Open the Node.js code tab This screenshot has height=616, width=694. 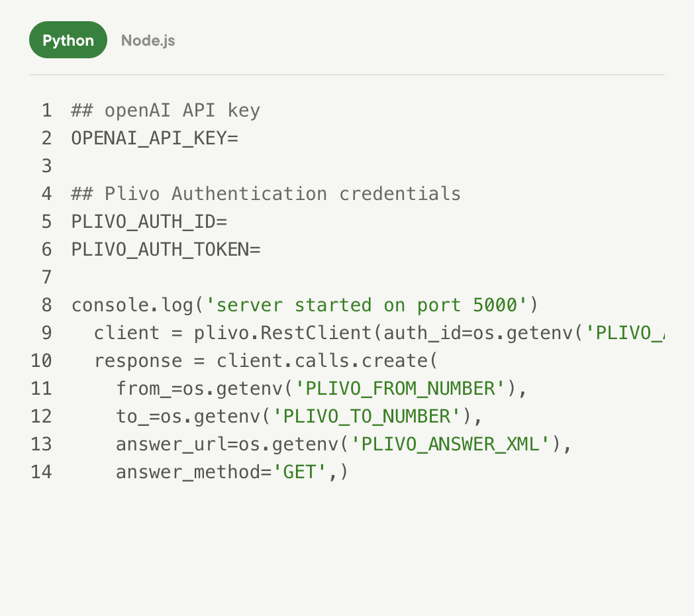[148, 40]
